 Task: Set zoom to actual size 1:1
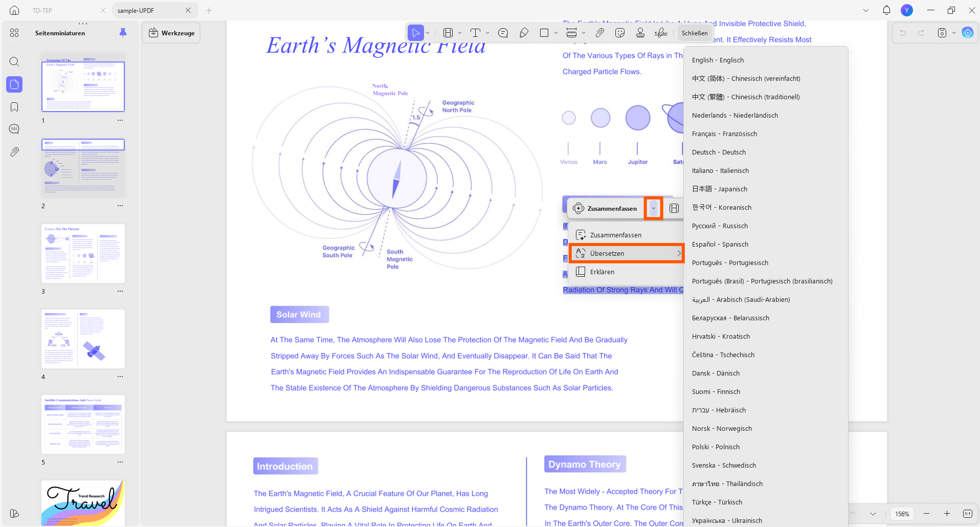(967, 514)
